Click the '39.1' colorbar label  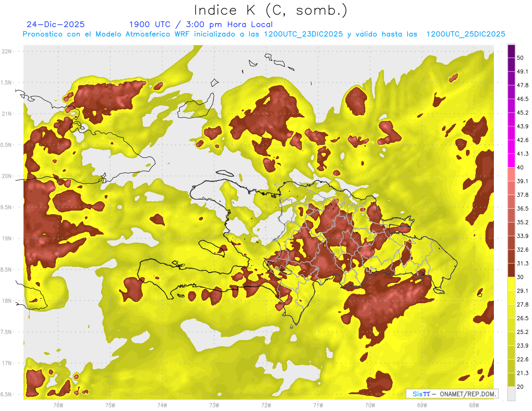[x=523, y=181]
